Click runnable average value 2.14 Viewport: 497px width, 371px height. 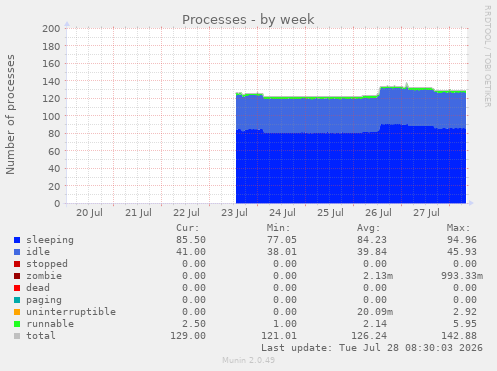click(375, 324)
